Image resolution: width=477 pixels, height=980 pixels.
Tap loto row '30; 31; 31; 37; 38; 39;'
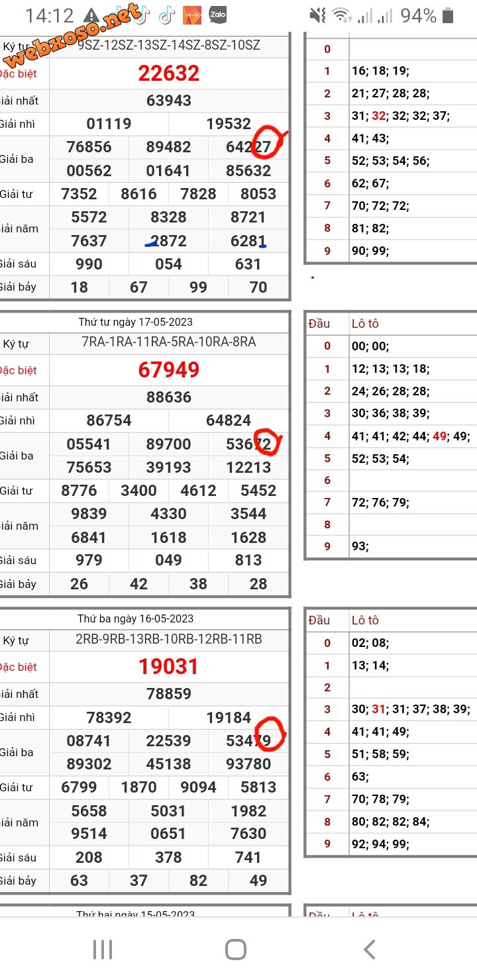411,709
